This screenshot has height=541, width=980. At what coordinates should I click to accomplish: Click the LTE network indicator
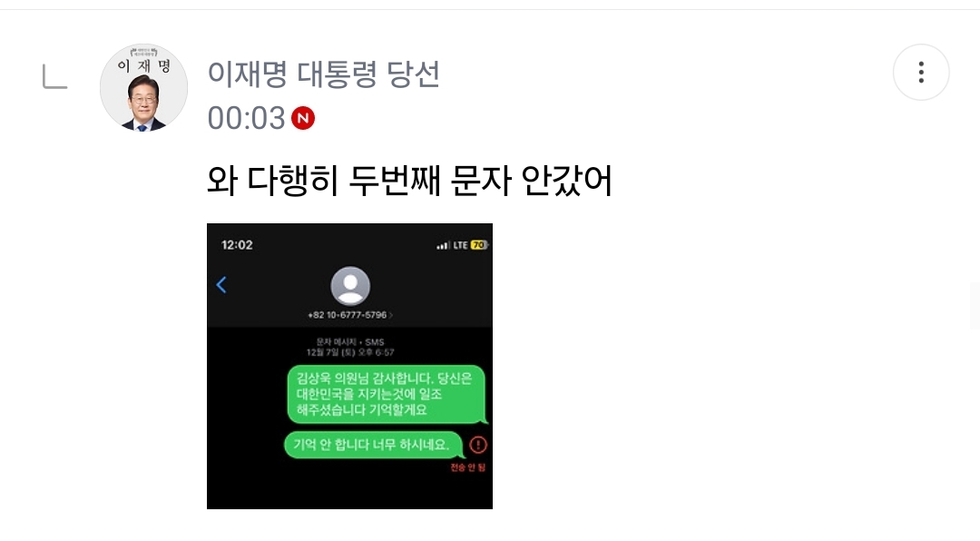point(461,245)
